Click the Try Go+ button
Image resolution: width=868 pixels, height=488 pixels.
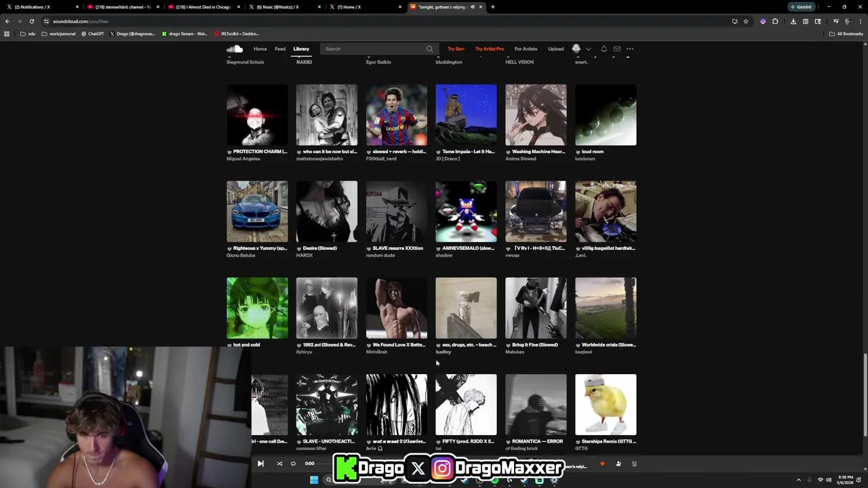click(x=456, y=49)
